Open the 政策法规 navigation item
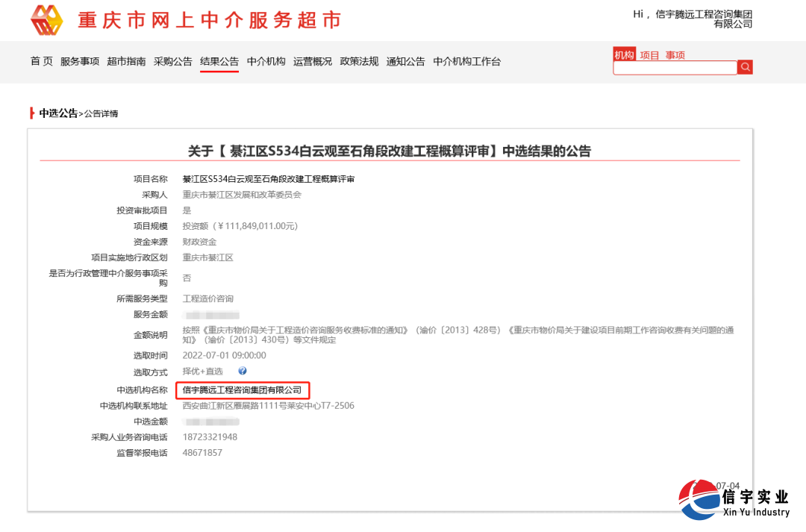 [359, 62]
